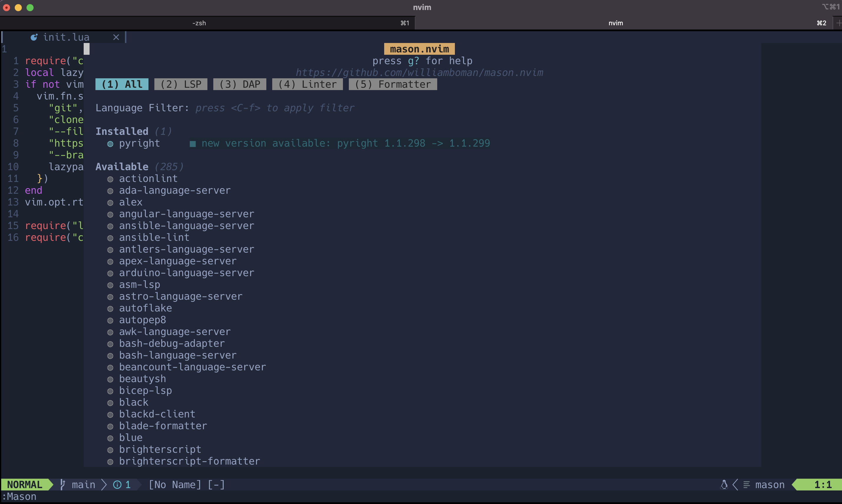Click the :Mason command line text

point(19,496)
